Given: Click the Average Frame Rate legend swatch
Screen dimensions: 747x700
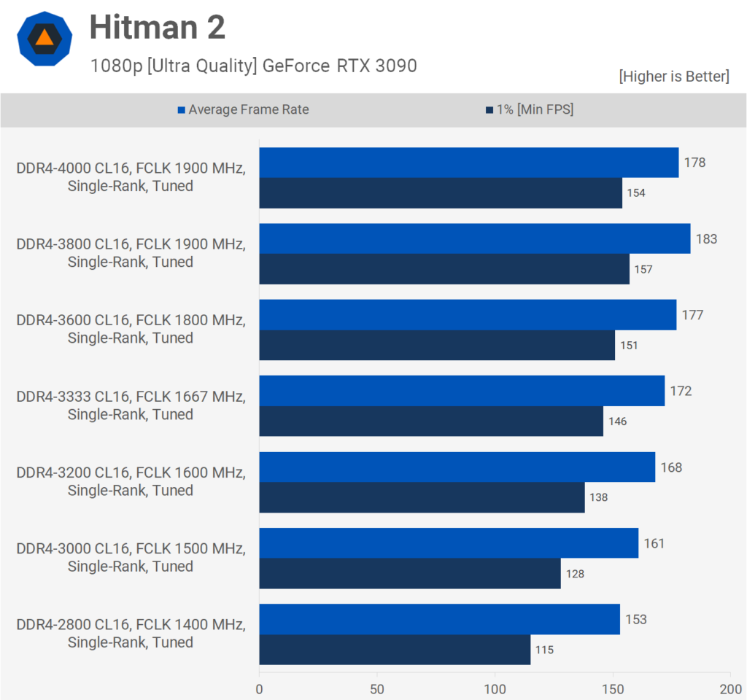Looking at the screenshot, I should (182, 110).
